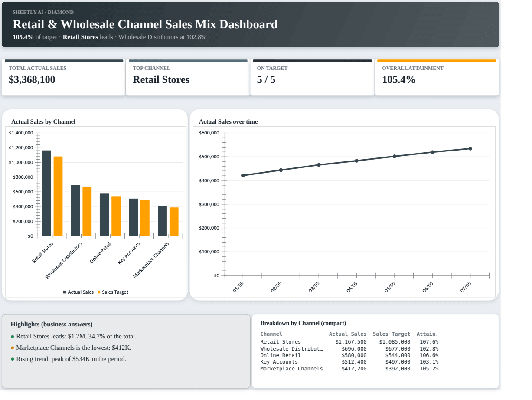The image size is (532, 400).
Task: Click the 107.6% attainment cell
Action: (x=429, y=342)
